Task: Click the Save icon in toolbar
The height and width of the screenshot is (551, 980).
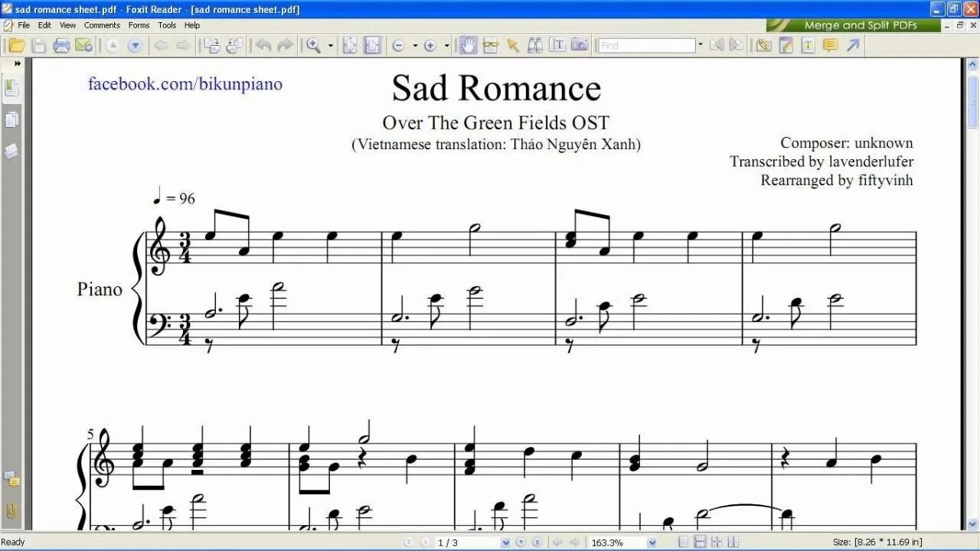Action: 39,45
